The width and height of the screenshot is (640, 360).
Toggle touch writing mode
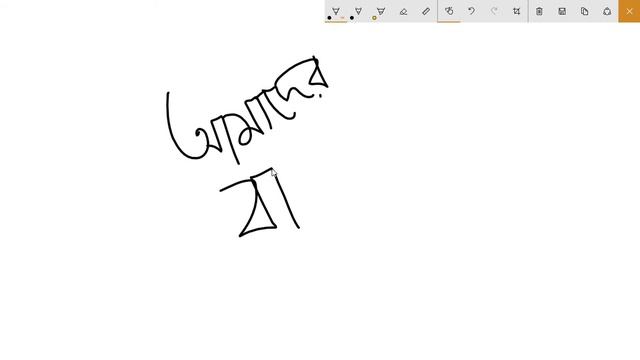(x=449, y=11)
